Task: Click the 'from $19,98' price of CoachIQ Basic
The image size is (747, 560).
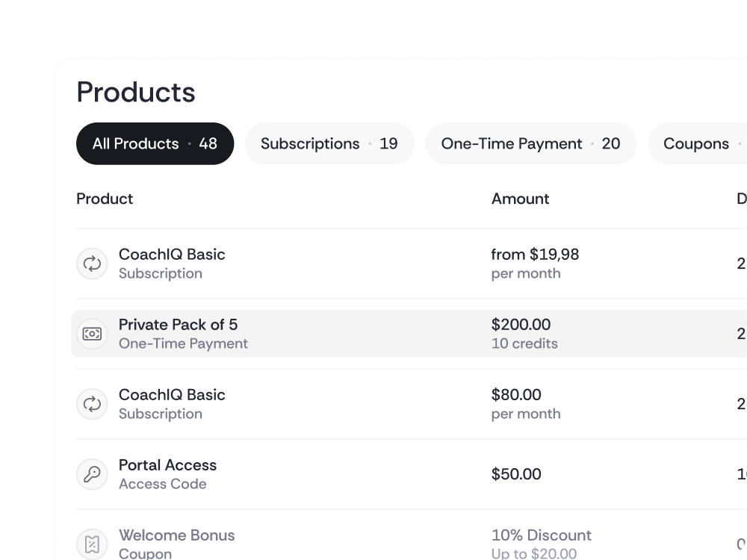Action: click(535, 255)
